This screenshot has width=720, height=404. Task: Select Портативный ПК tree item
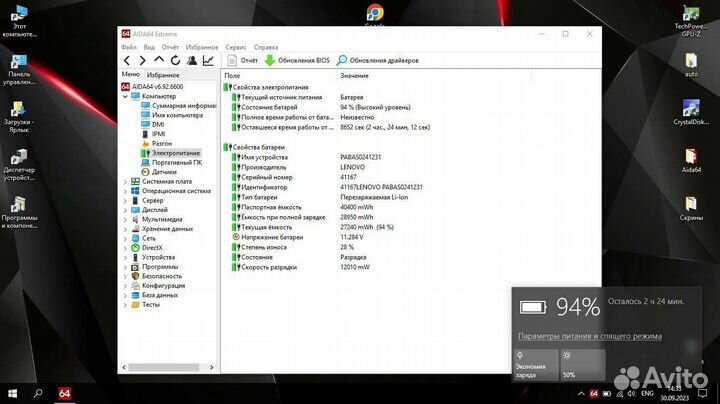pyautogui.click(x=172, y=163)
